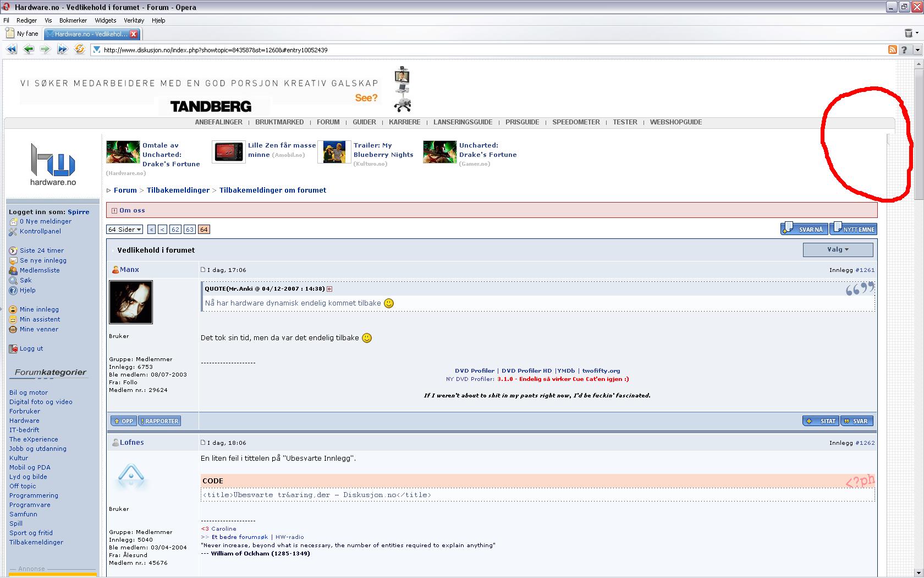This screenshot has width=924, height=578.
Task: Click the address bar URL field
Action: (490, 50)
